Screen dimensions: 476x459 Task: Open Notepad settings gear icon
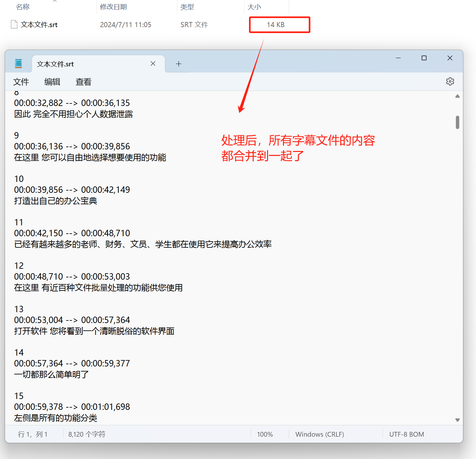[450, 81]
